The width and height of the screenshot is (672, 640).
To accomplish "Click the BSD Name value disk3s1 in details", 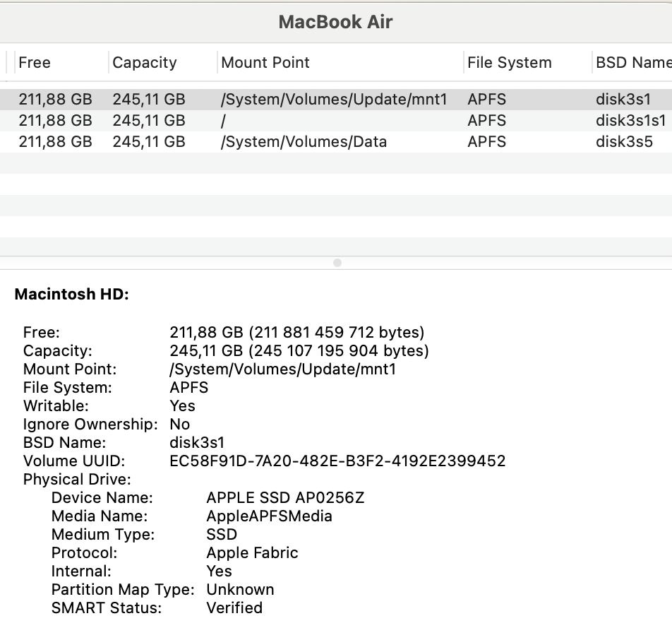I will [197, 443].
